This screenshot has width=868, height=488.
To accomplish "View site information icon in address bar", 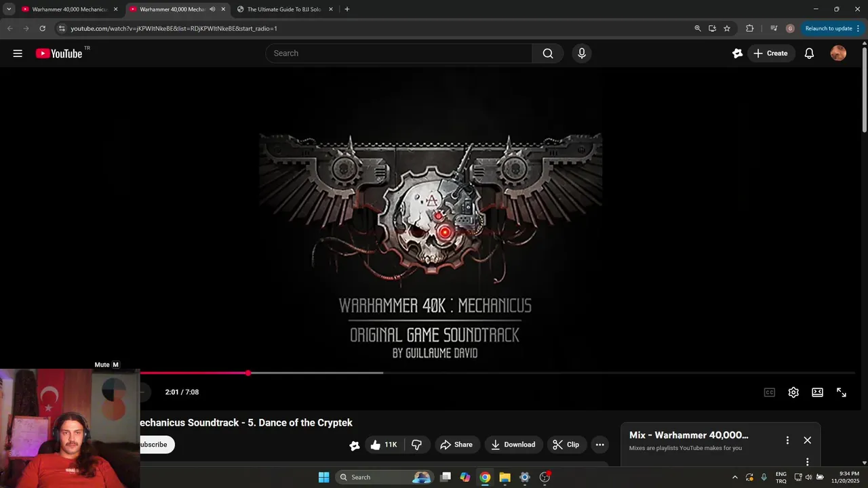I will (61, 28).
